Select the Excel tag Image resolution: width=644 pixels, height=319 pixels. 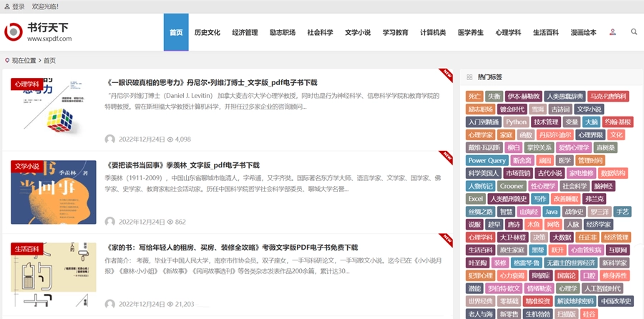[476, 199]
